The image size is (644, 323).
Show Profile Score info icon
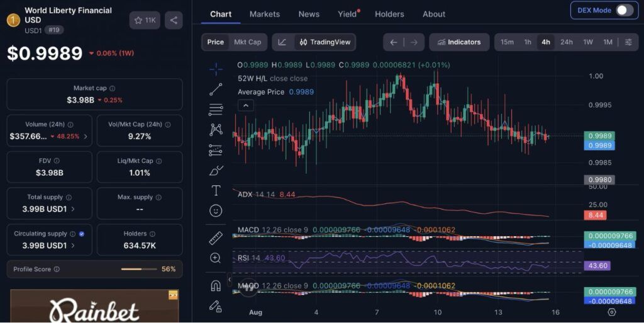[57, 269]
